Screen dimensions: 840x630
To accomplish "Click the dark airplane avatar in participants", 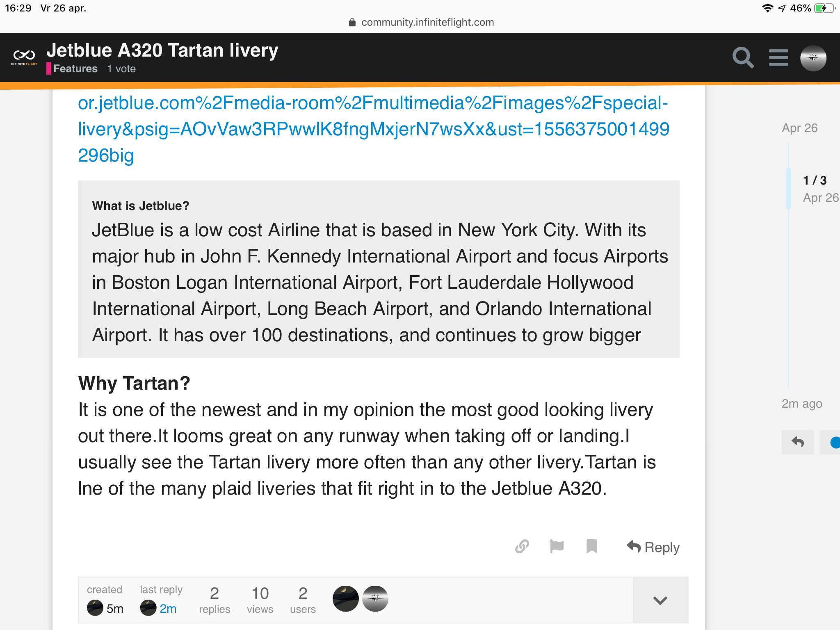I will (x=345, y=599).
